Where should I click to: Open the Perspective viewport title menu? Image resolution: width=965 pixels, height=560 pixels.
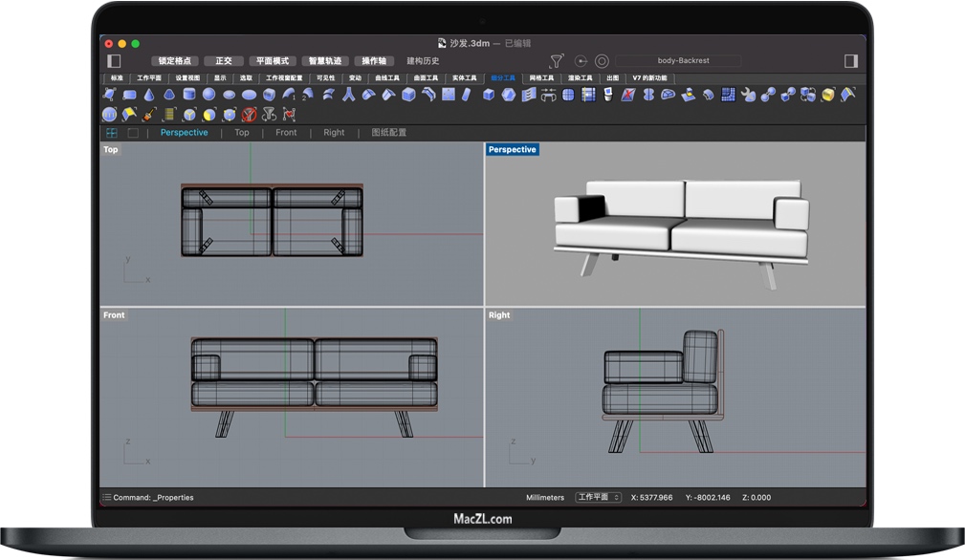point(513,150)
